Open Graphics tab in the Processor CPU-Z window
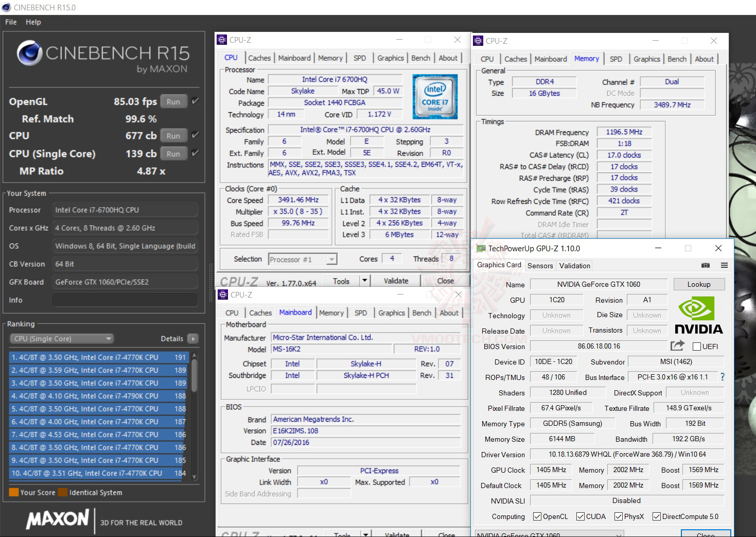756x537 pixels. tap(391, 58)
